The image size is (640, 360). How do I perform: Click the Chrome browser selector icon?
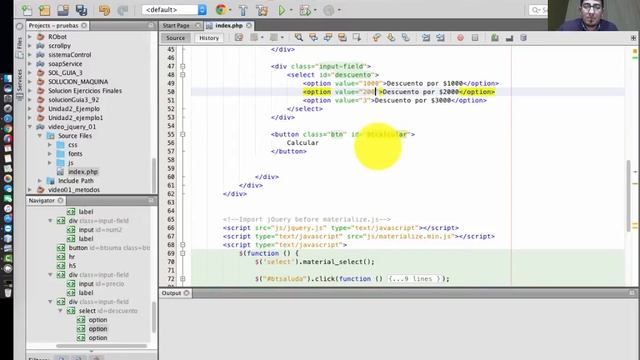221,9
